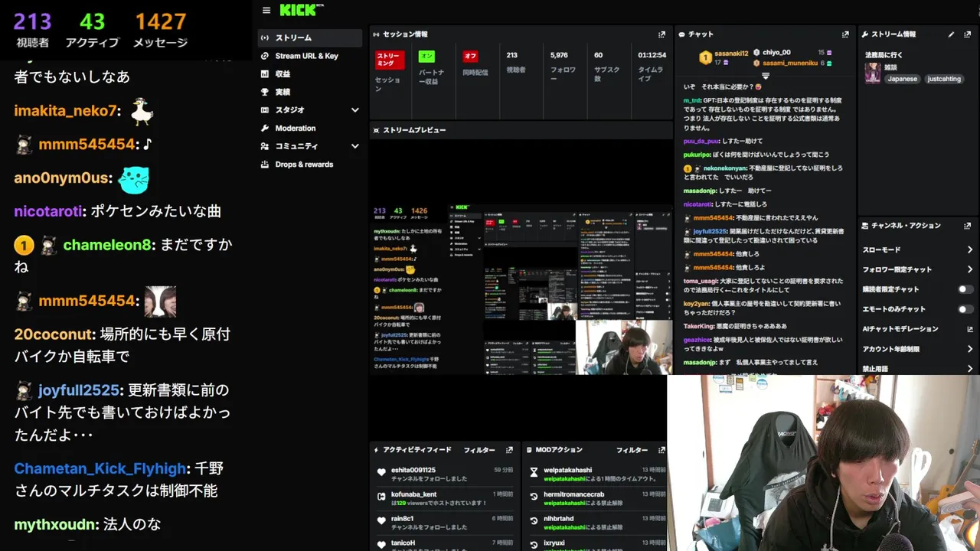The height and width of the screenshot is (551, 980).
Task: Open 禁止用語 settings chevron
Action: (x=970, y=369)
